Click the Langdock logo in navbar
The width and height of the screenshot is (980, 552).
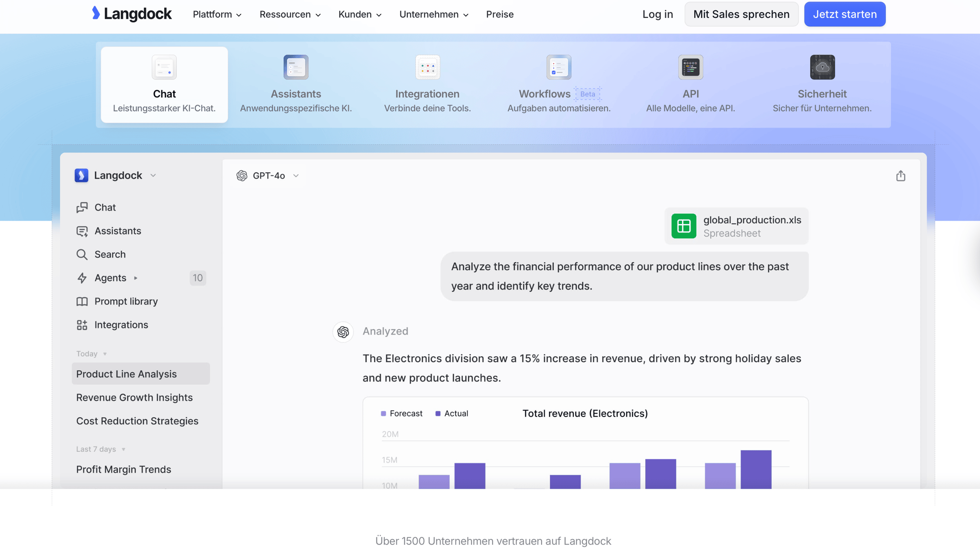coord(132,14)
